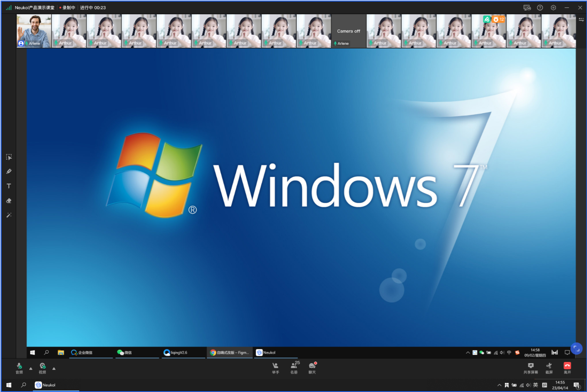Select the Camera off tile for Arlene
This screenshot has width=587, height=392.
pyautogui.click(x=349, y=31)
